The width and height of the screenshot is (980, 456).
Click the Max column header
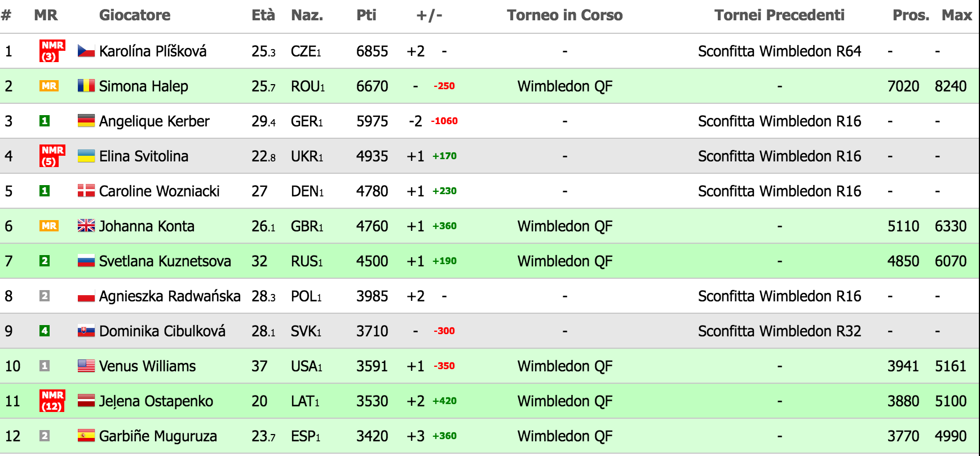pyautogui.click(x=956, y=15)
